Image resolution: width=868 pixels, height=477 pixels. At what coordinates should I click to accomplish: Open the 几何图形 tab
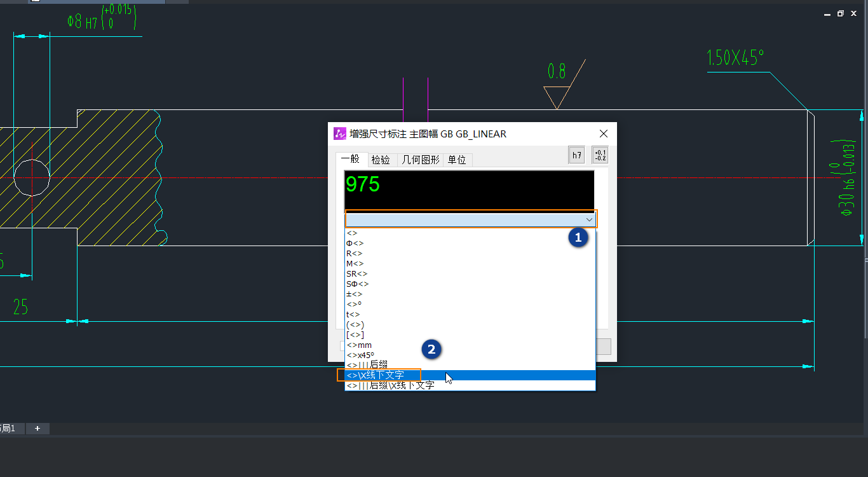tap(421, 160)
